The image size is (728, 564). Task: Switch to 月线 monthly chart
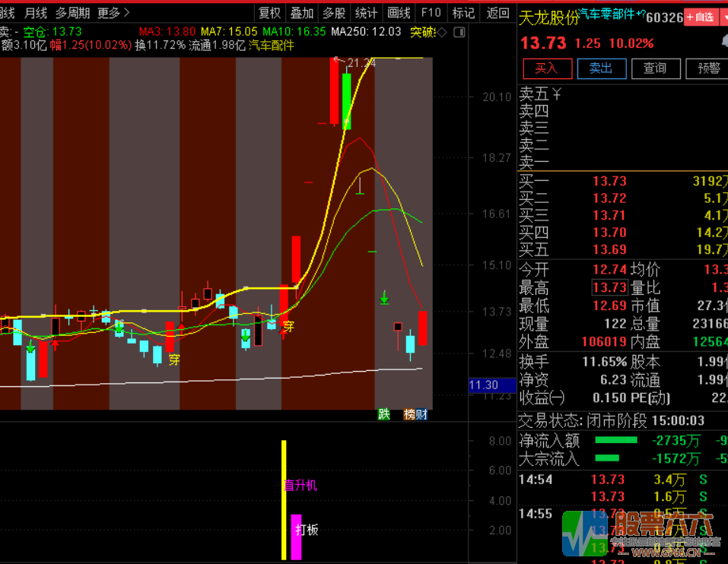tap(36, 13)
